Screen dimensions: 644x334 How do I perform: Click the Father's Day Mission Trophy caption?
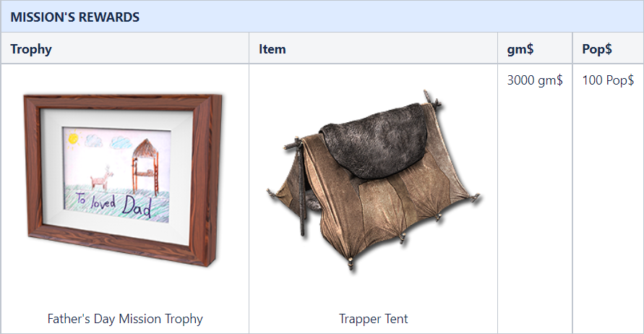coord(125,319)
